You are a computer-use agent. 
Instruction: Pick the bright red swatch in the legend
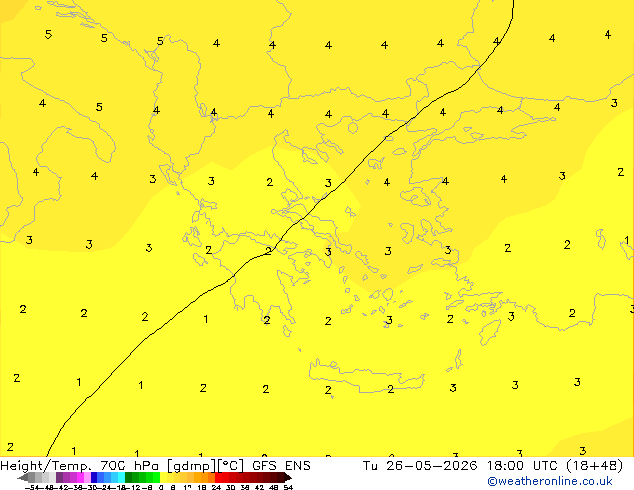point(218,477)
